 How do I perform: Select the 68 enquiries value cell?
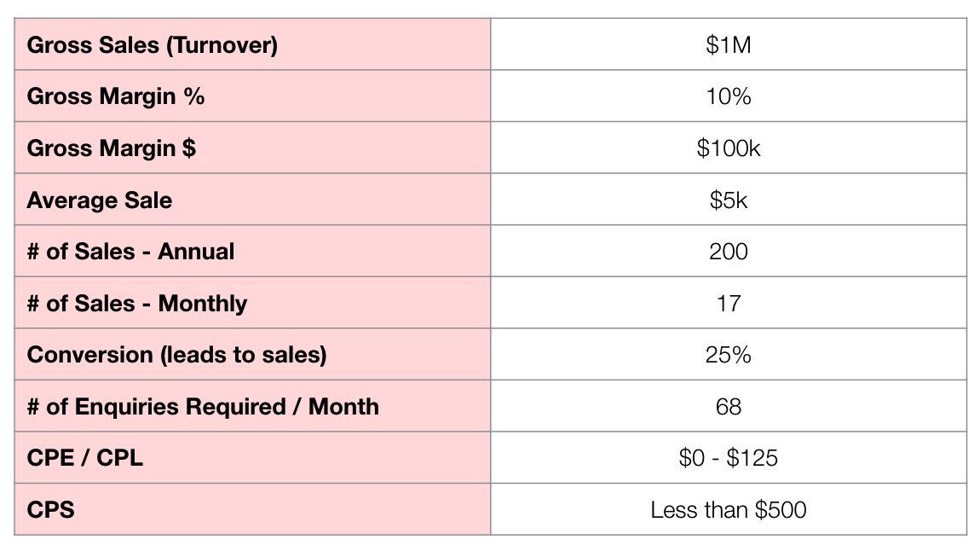[729, 407]
